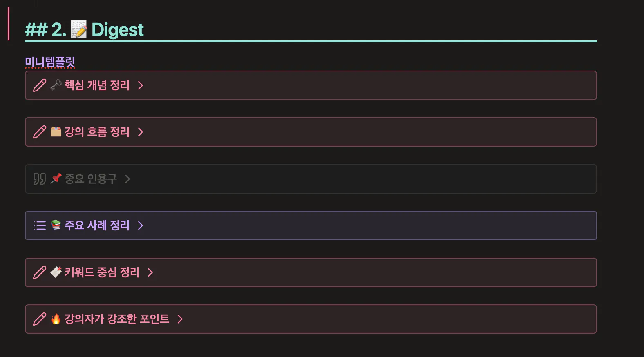Click the pencil icon beside 키워드 중심 정리
The width and height of the screenshot is (644, 357).
pyautogui.click(x=40, y=272)
